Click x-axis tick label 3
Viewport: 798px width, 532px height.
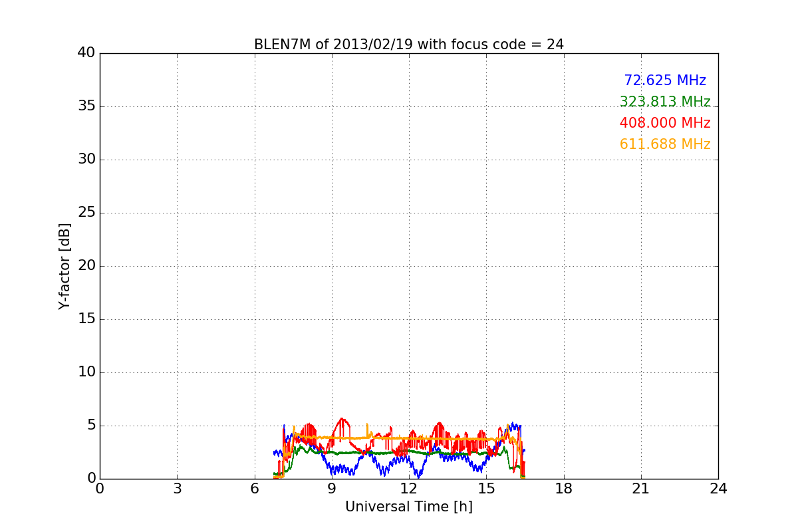pos(177,489)
